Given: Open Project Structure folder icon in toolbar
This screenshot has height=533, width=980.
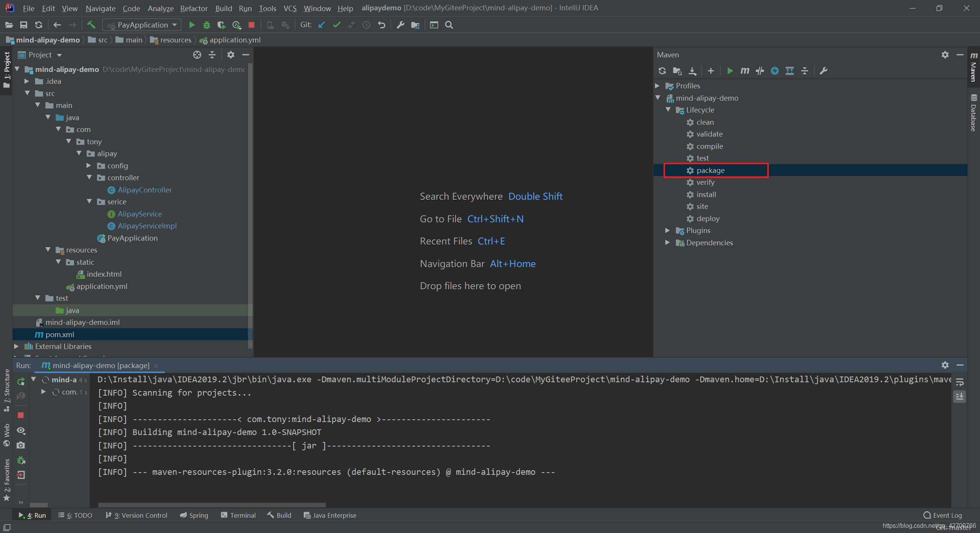Looking at the screenshot, I should point(415,25).
